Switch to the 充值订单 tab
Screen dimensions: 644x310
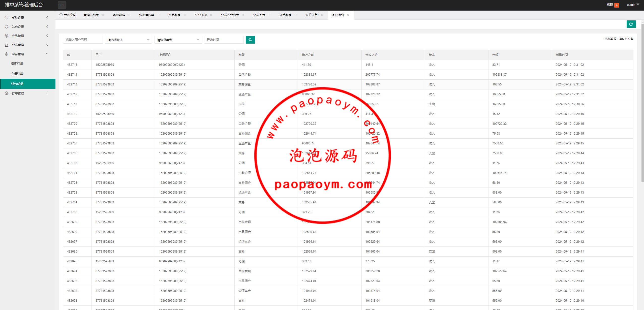click(311, 15)
